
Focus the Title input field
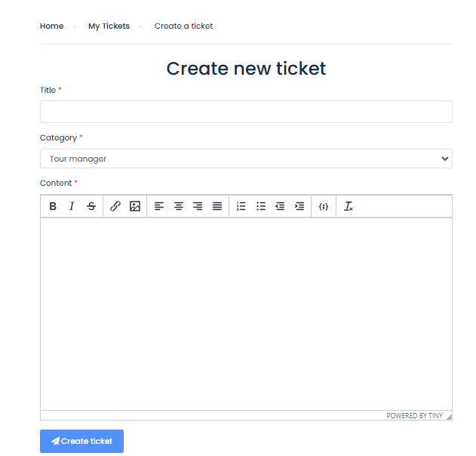pos(246,112)
